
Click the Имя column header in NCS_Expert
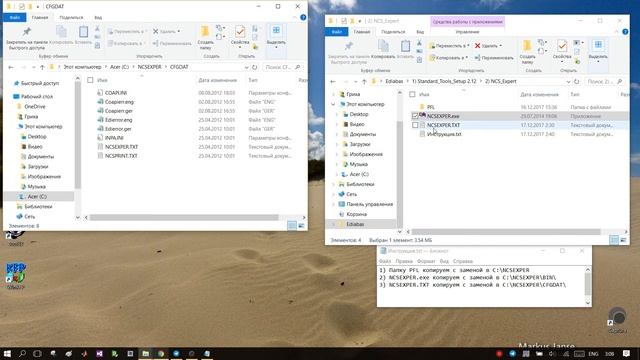424,95
